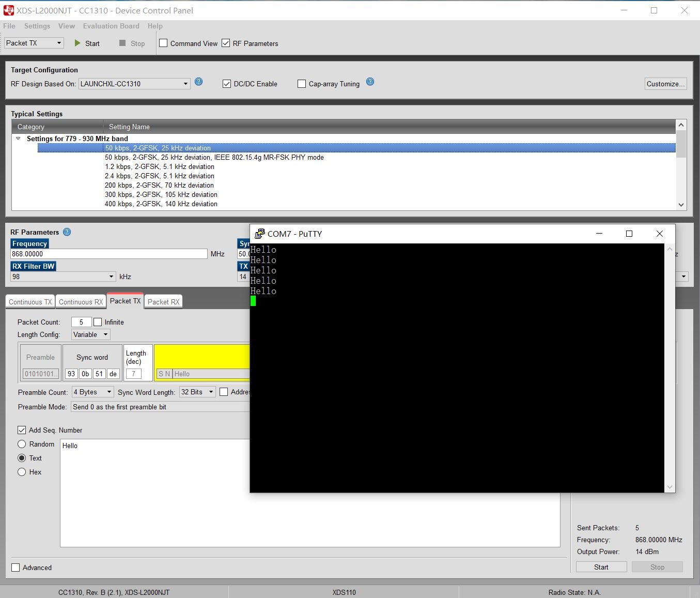The height and width of the screenshot is (598, 700).
Task: Minimize the COM7 - PuTTY window
Action: 599,234
